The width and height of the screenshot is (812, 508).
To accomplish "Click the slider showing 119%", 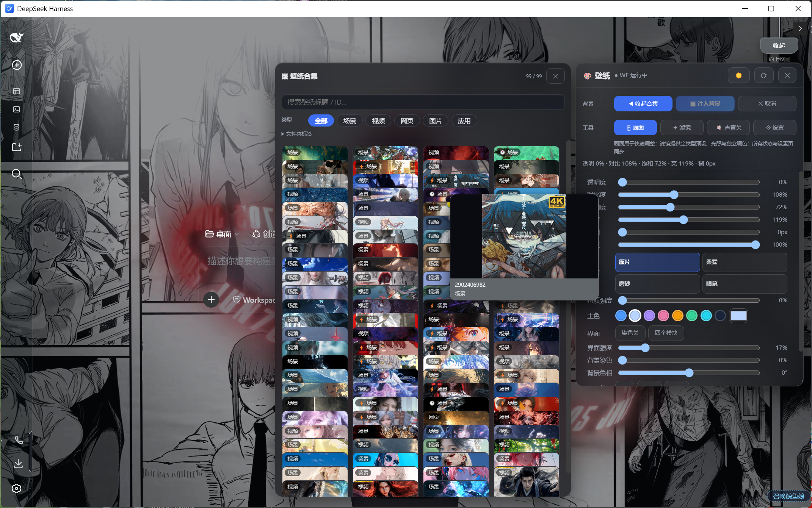I will pos(689,220).
